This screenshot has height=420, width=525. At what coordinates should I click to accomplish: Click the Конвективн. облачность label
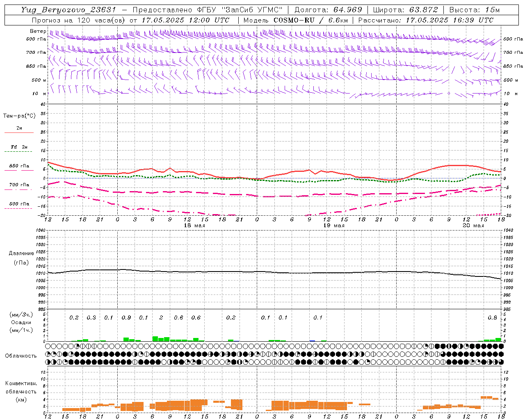point(21,388)
